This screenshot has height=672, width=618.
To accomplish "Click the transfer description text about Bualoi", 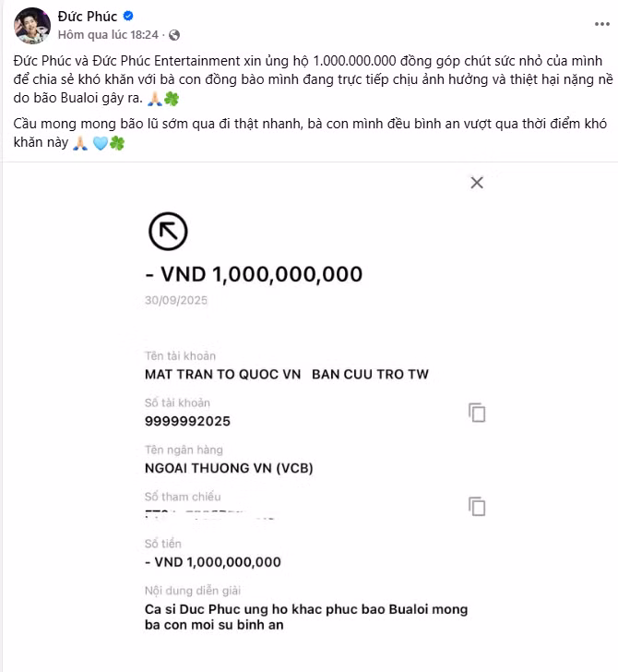I will click(306, 617).
